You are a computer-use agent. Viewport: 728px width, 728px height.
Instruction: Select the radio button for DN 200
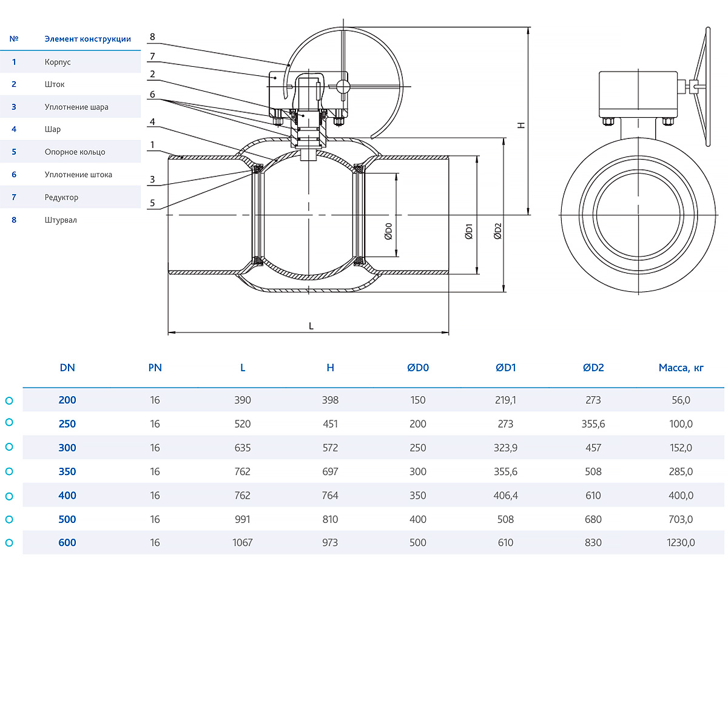pos(9,400)
